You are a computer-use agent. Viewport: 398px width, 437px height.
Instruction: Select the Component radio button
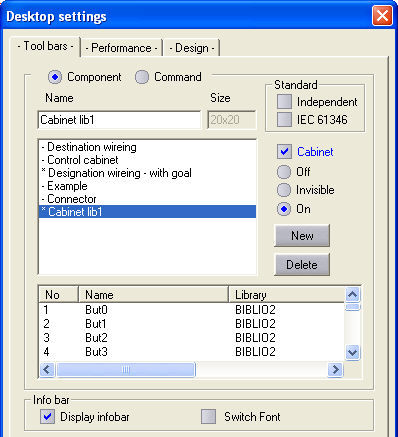tap(55, 77)
